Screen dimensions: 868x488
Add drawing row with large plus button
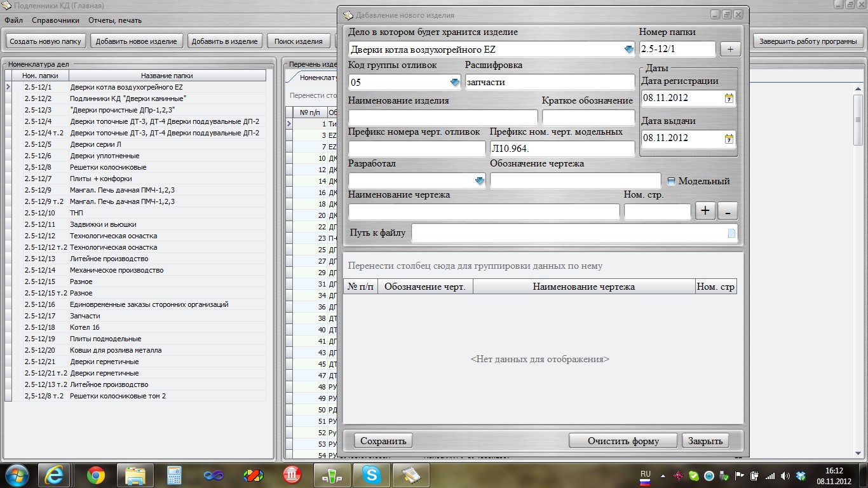(x=705, y=211)
